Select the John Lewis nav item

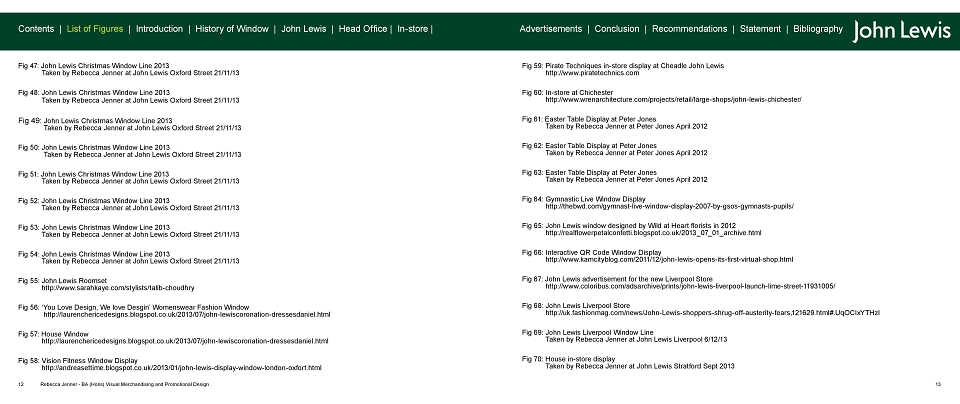[x=304, y=29]
